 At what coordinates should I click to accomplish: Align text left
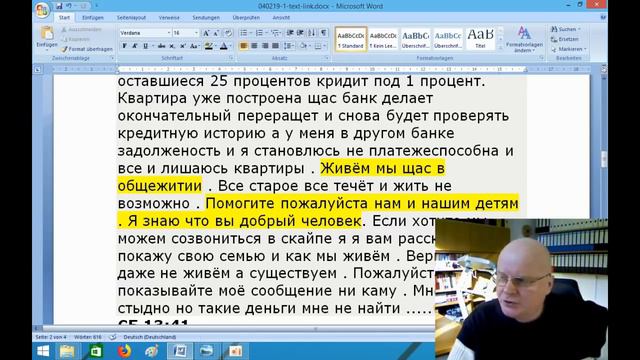pos(244,46)
